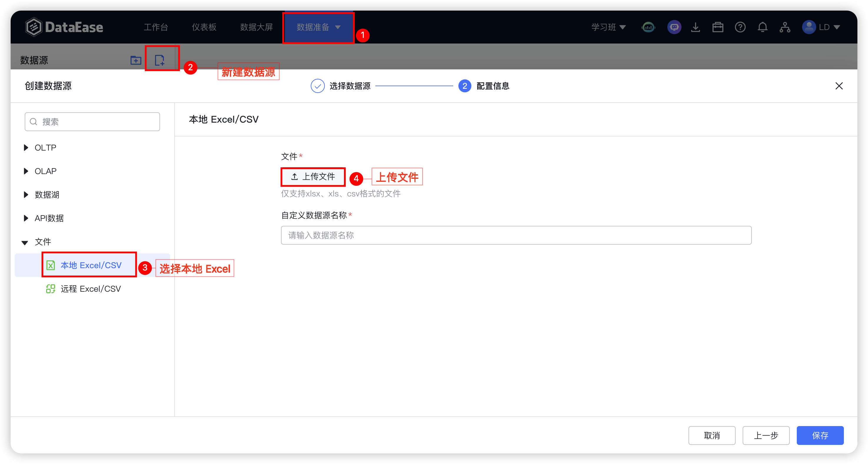Click the 自定义数据源名称 input field
868x464 pixels.
[x=516, y=235]
